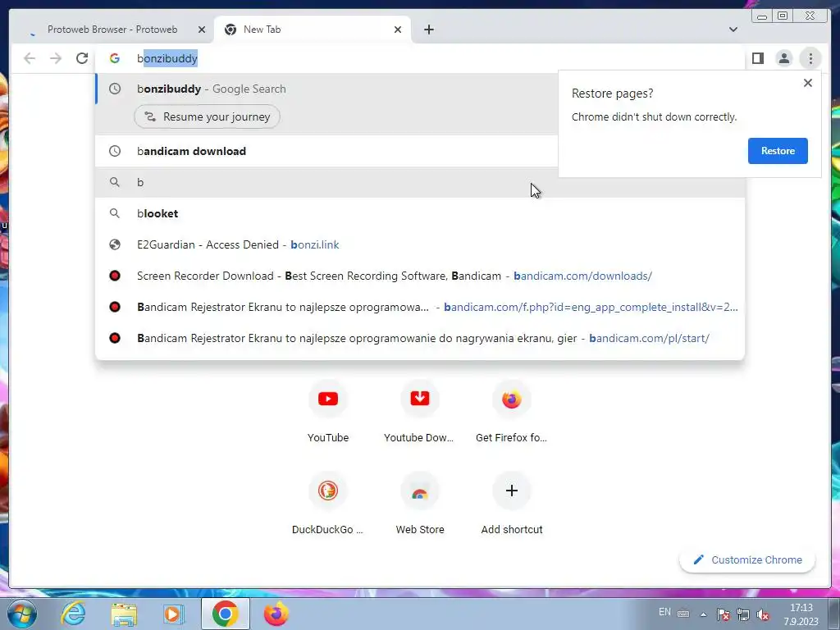
Task: Select the single letter b suggestion
Action: [419, 182]
